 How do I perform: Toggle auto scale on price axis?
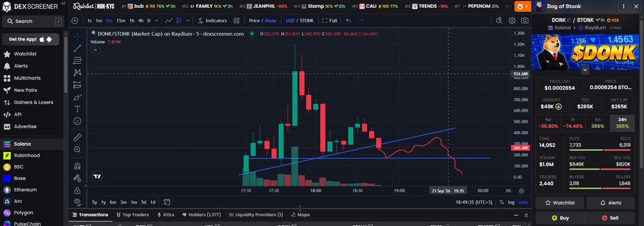523,202
